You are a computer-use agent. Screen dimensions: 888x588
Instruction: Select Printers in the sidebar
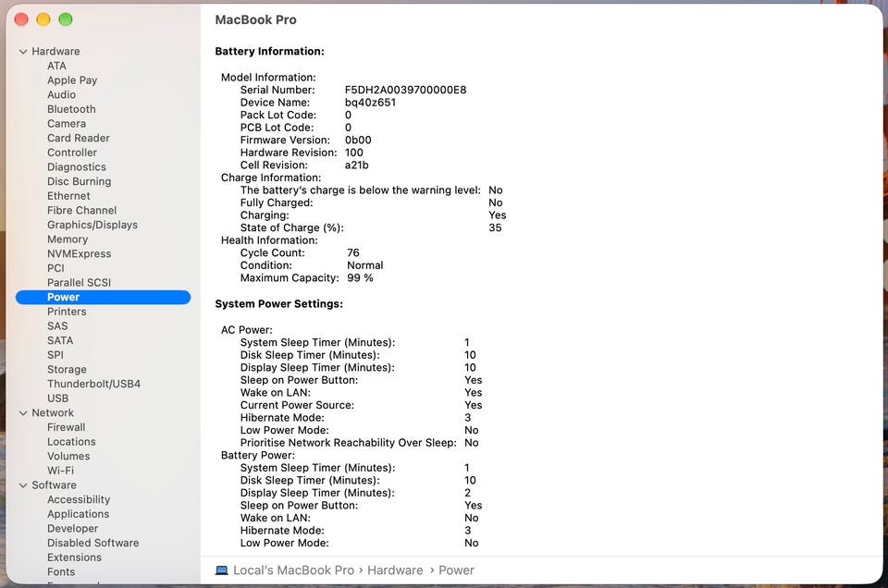[x=67, y=312]
